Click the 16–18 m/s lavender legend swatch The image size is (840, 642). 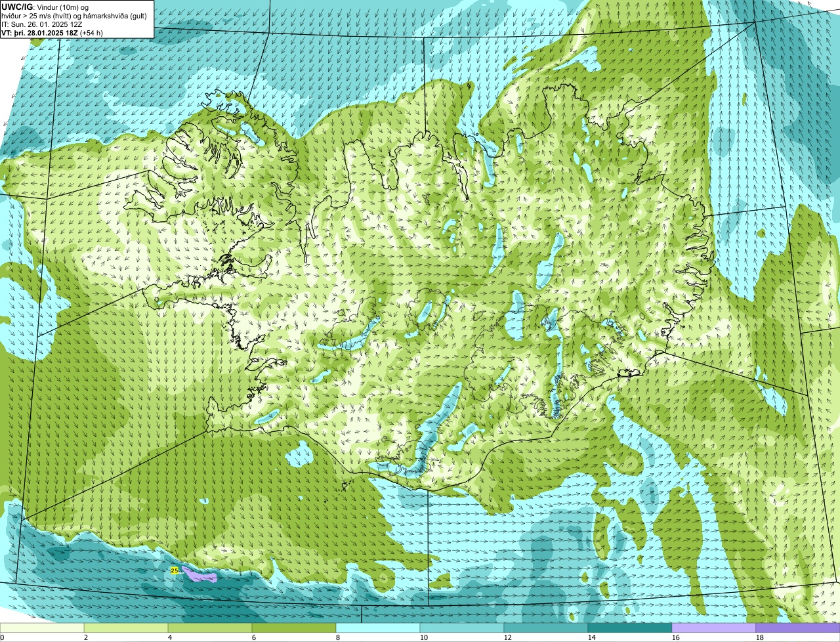point(714,628)
